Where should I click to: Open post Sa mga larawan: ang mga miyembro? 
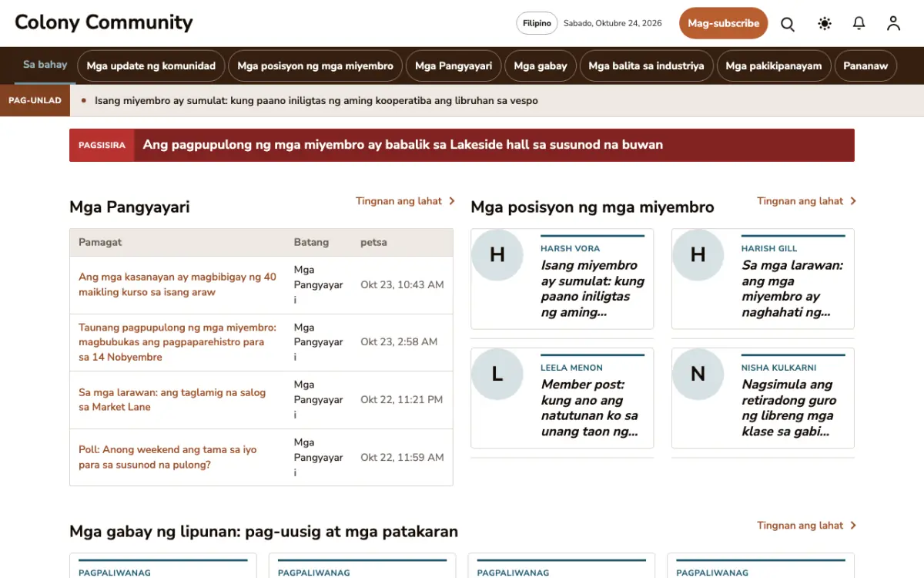[x=792, y=288]
